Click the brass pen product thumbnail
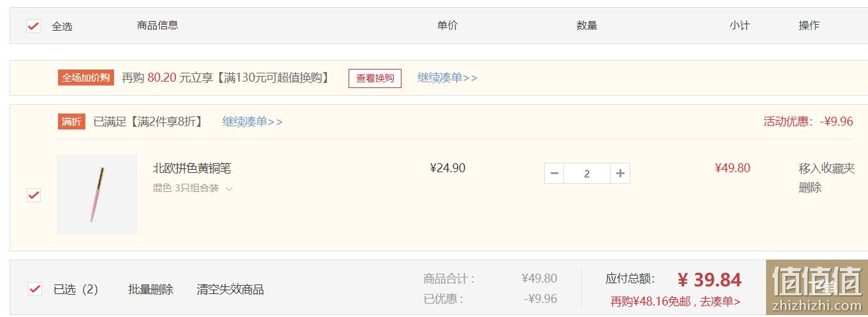Screen dimensions: 868x317 97,195
